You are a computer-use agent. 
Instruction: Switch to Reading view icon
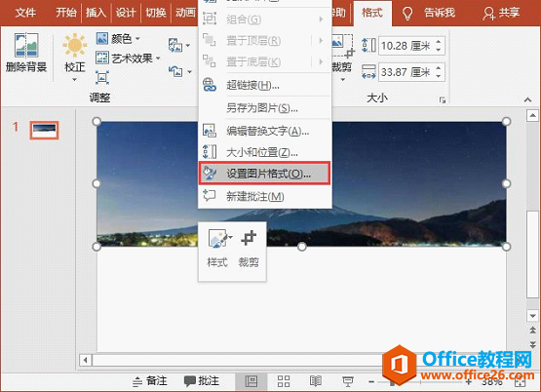(316, 381)
